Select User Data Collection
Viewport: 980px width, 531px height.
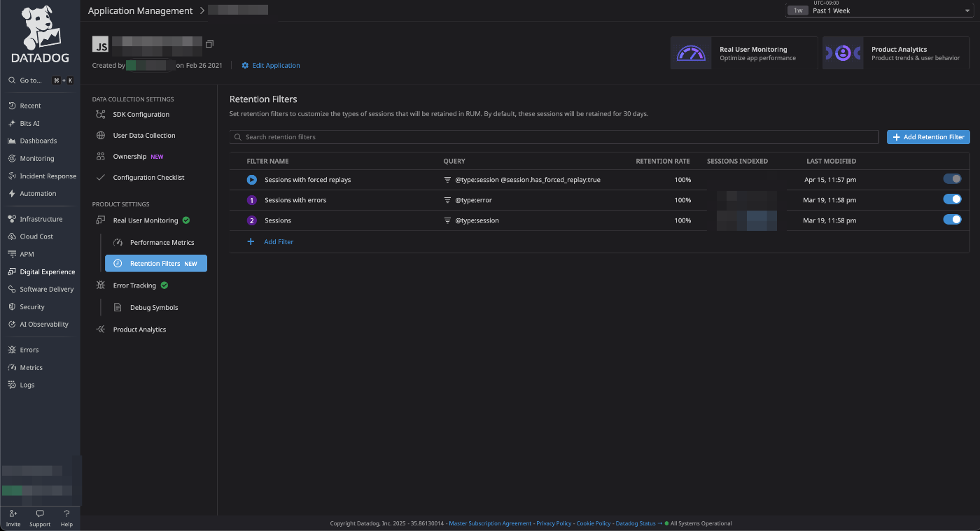click(144, 136)
